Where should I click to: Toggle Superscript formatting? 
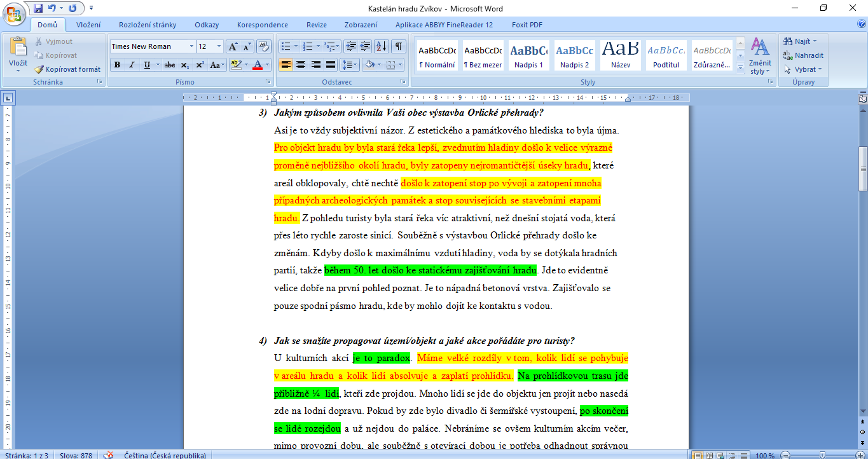point(200,65)
